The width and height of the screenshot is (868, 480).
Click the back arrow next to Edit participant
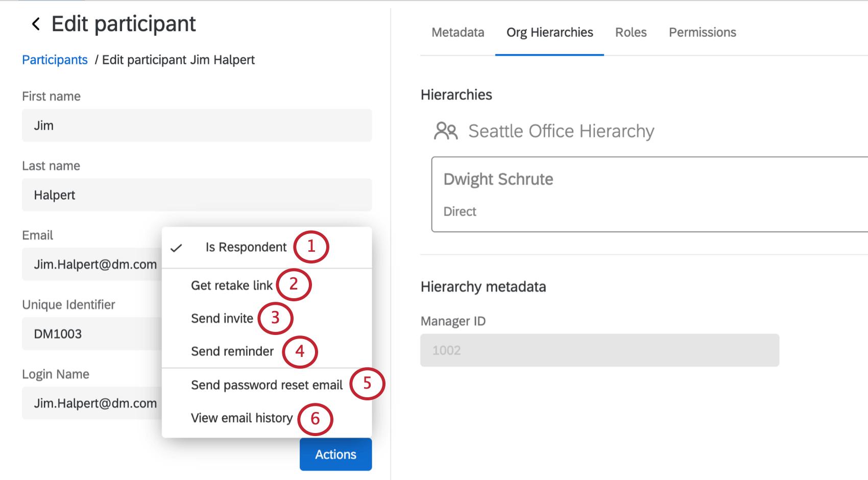35,23
